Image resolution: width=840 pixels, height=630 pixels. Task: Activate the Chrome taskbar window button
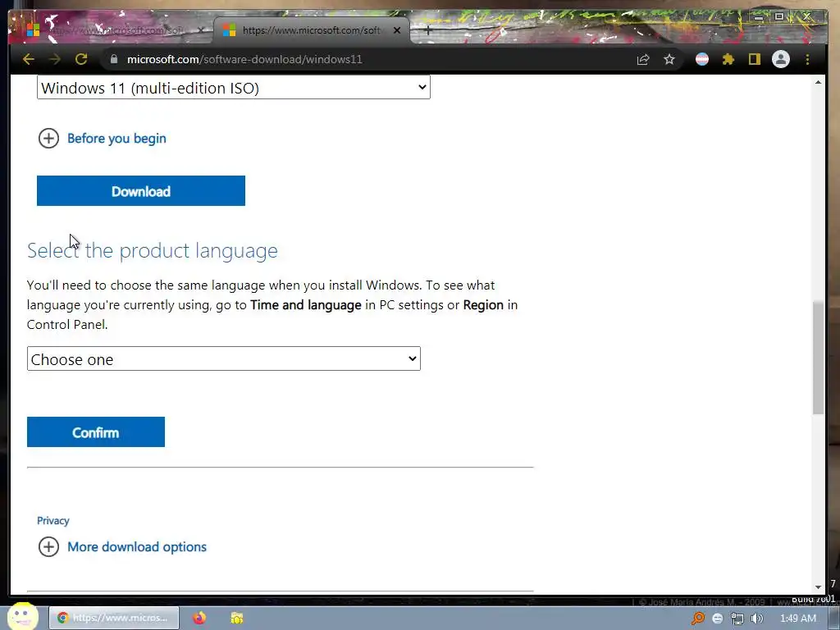pos(114,618)
